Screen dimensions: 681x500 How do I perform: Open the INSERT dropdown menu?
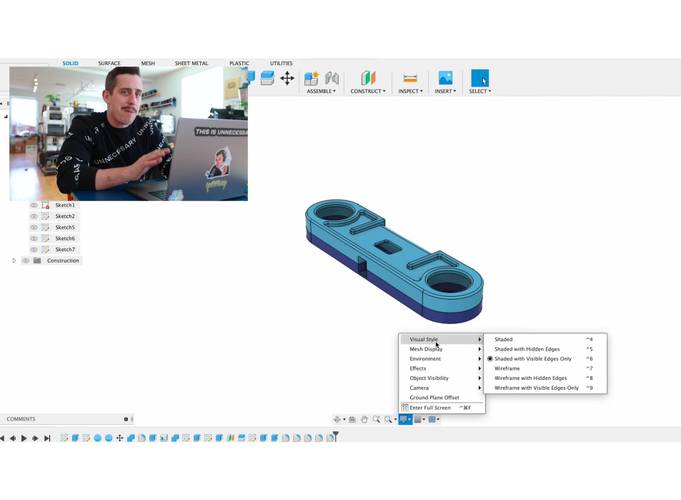(x=445, y=91)
